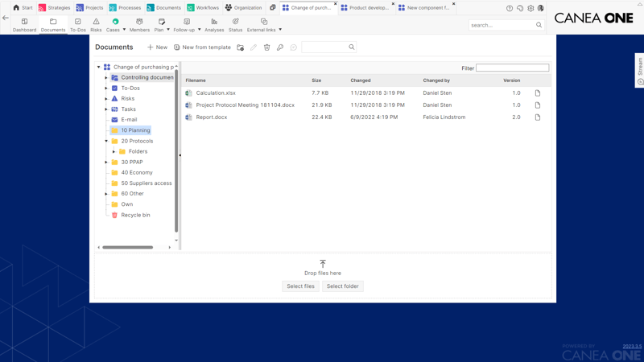Click the permissions key icon in Documents toolbar
Screen dimensions: 644x362
(x=280, y=47)
